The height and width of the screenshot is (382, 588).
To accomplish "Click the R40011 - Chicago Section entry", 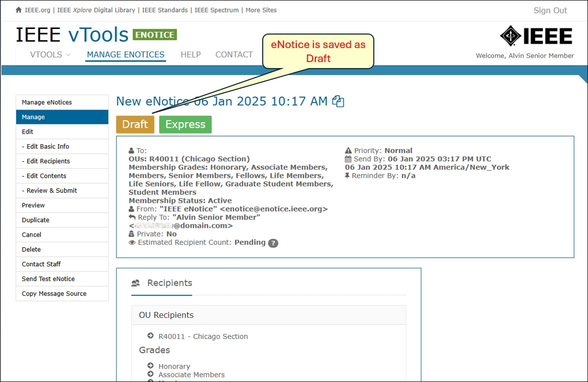I will (x=203, y=336).
